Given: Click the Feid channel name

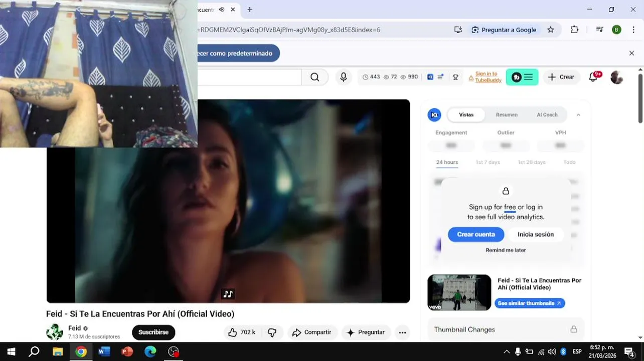Looking at the screenshot, I should (74, 328).
